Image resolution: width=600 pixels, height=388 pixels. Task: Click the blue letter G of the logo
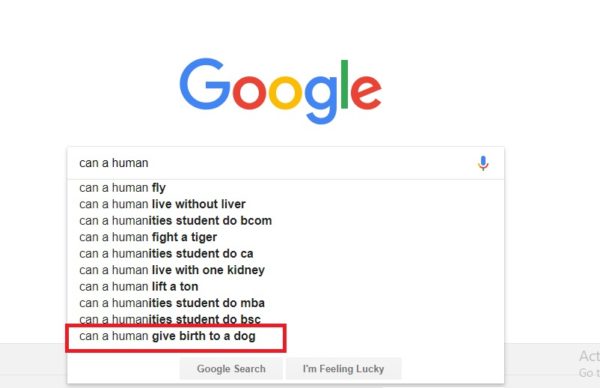(205, 83)
